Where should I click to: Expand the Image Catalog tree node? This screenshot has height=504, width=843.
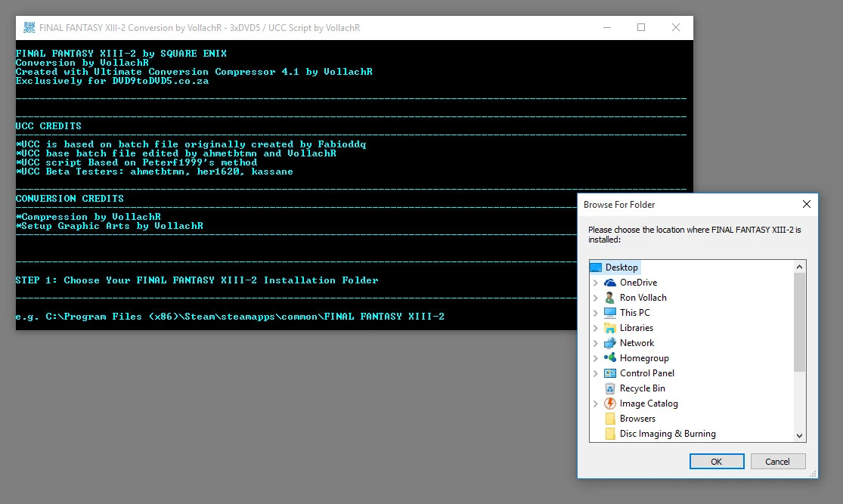tap(595, 403)
